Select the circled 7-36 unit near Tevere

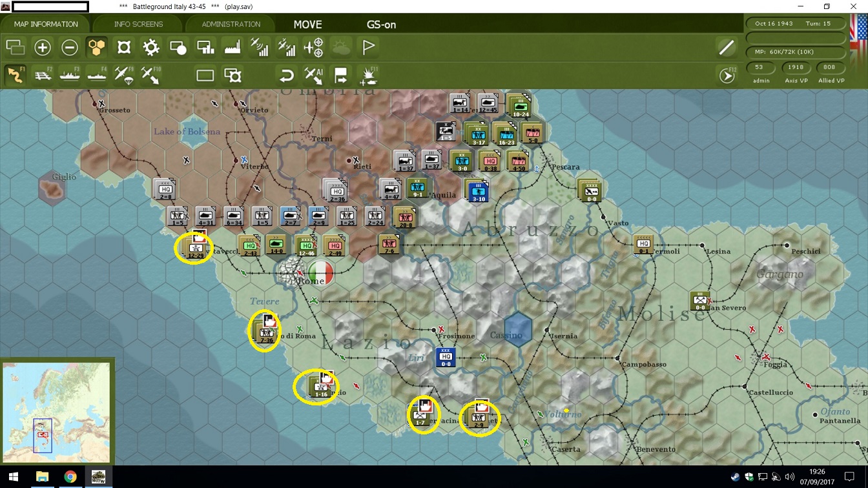[266, 332]
